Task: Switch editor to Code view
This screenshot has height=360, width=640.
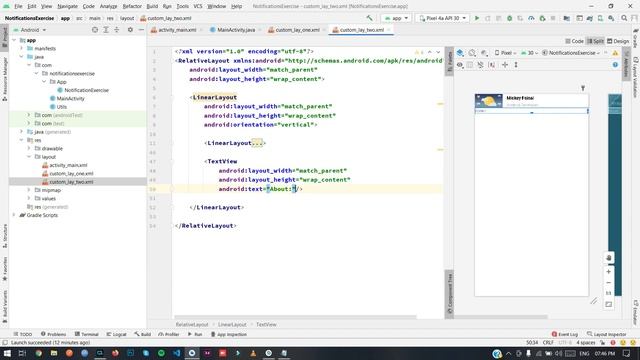Action: pos(575,41)
